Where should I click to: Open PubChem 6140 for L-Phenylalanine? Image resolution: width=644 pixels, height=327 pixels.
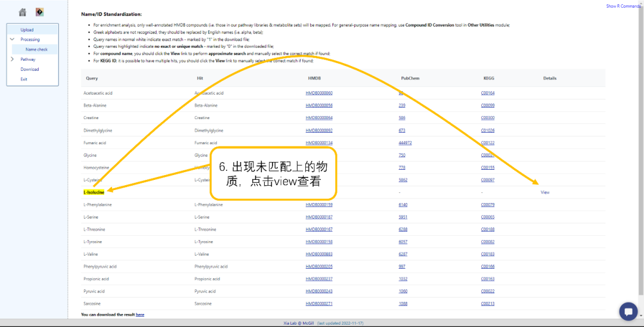[x=403, y=205]
